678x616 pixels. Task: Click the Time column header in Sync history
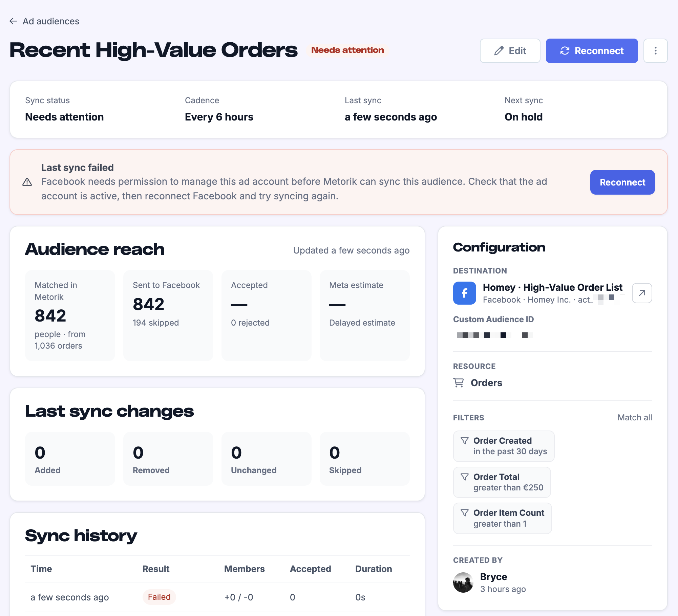coord(41,569)
